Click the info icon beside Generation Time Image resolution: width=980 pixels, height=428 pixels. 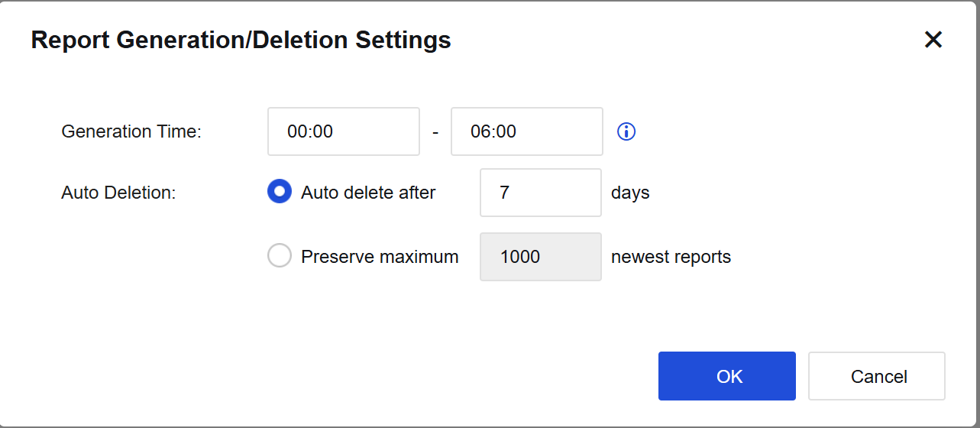pyautogui.click(x=626, y=131)
